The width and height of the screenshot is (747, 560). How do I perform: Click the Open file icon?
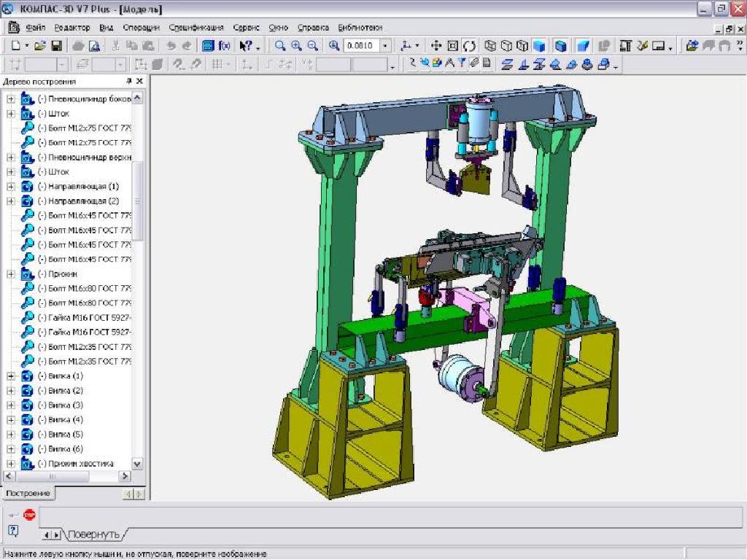pos(41,46)
